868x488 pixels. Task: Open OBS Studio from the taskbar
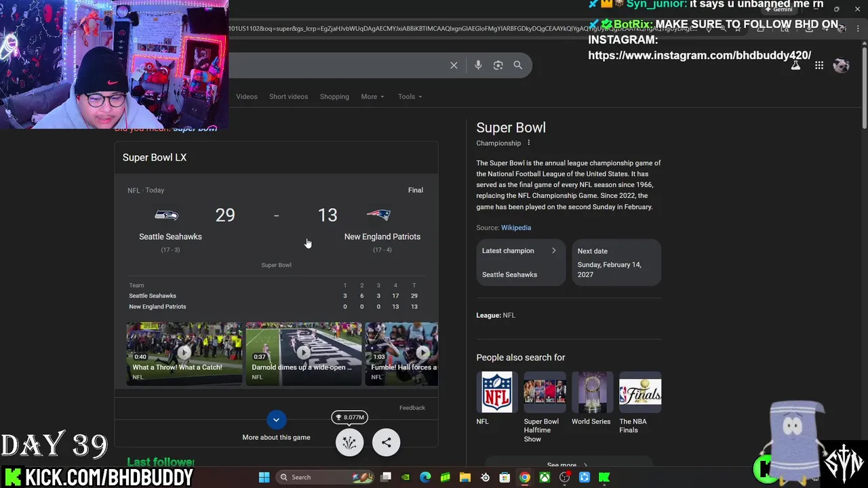pyautogui.click(x=564, y=477)
